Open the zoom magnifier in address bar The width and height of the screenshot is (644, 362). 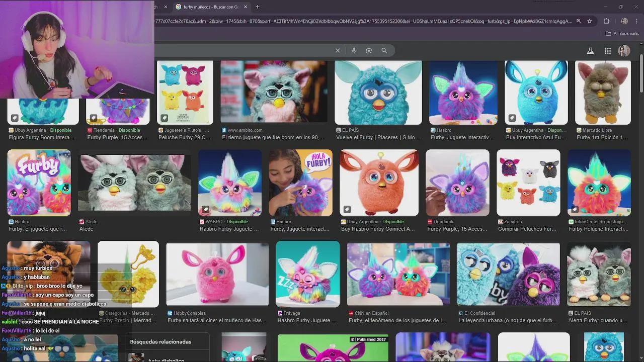579,21
